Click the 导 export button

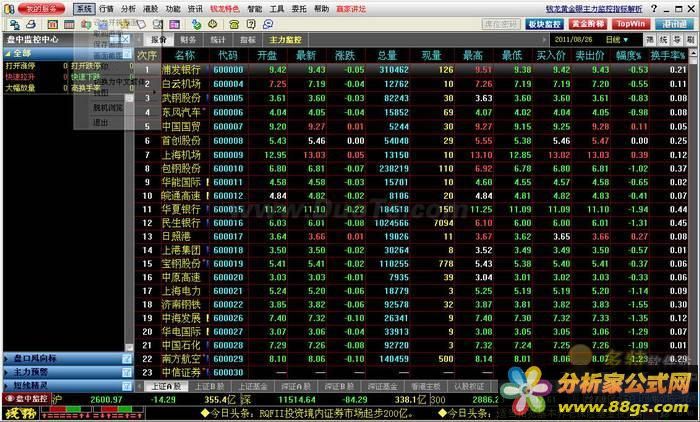677,40
